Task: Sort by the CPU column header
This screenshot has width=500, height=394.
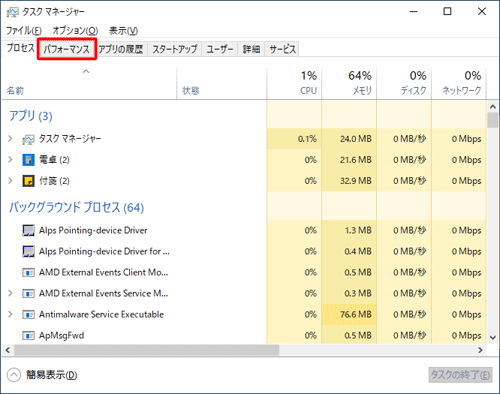Action: click(x=294, y=84)
